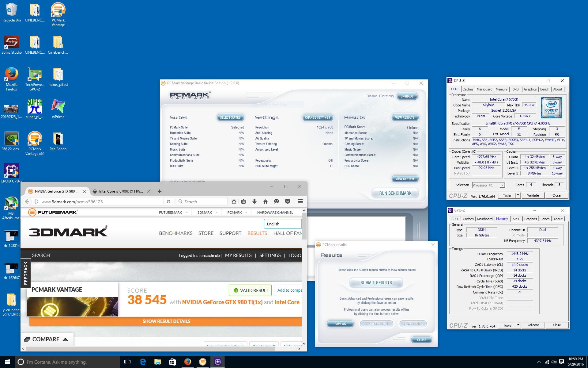This screenshot has width=588, height=368.
Task: Open English language selector
Action: point(282,224)
